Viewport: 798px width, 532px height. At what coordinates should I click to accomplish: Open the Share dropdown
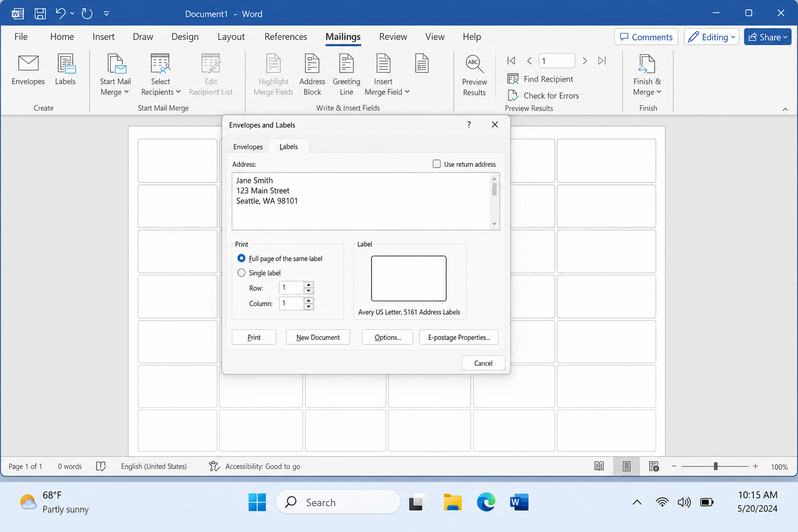767,37
